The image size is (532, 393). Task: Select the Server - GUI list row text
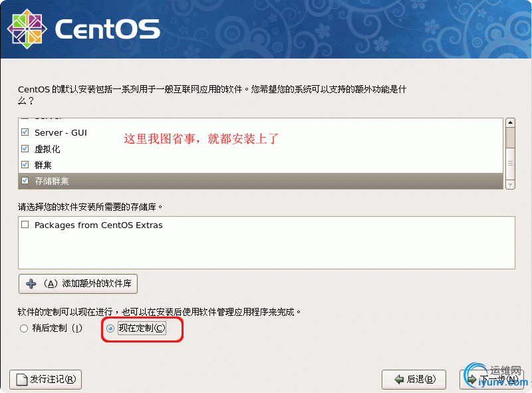pyautogui.click(x=61, y=133)
